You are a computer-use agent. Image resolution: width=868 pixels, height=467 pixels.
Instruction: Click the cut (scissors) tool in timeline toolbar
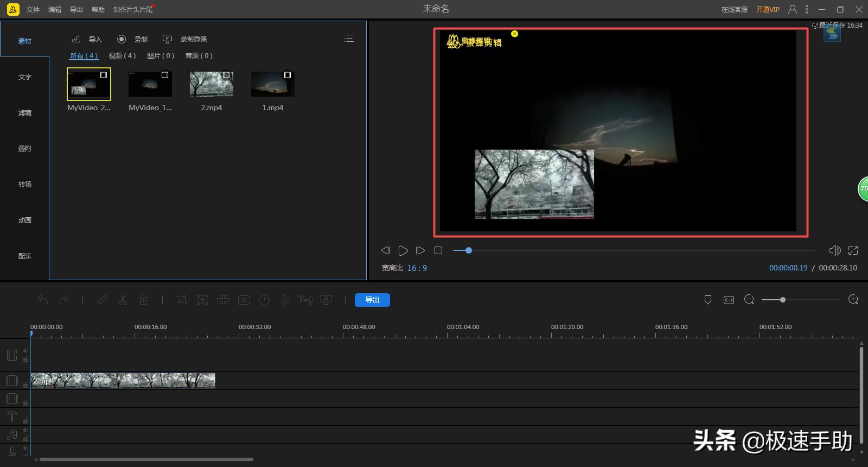coord(123,300)
